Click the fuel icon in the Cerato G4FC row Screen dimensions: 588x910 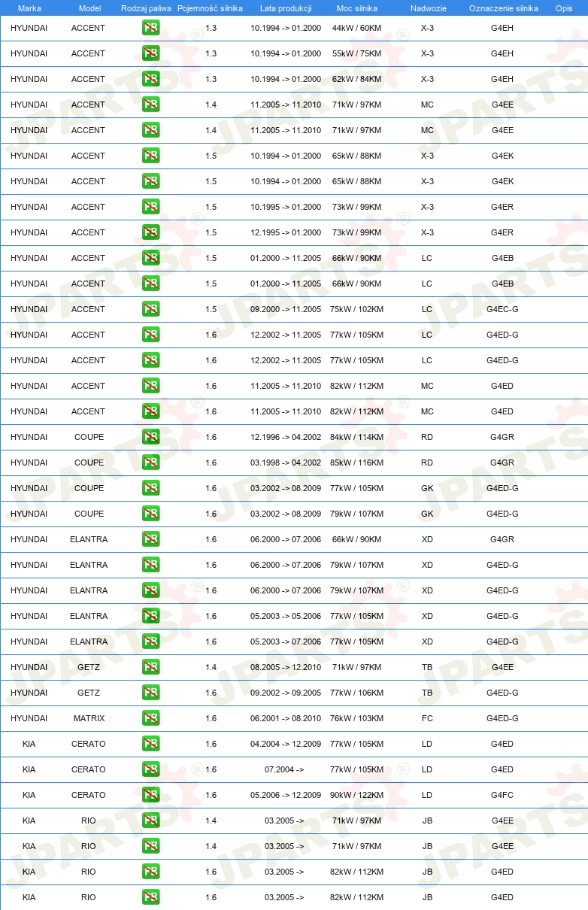click(150, 795)
